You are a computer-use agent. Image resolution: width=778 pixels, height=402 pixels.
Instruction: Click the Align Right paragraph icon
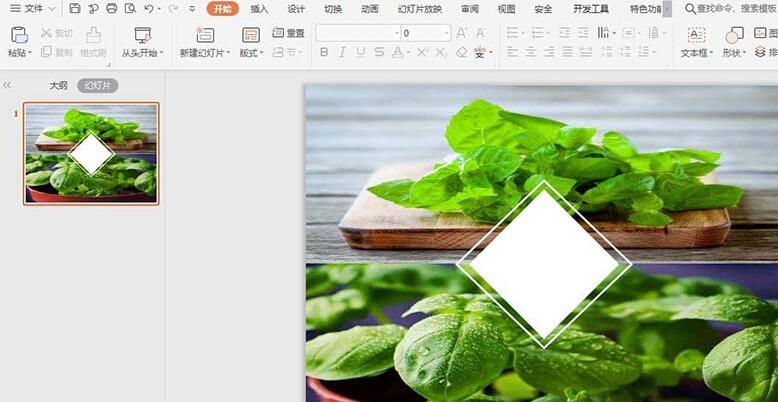549,52
